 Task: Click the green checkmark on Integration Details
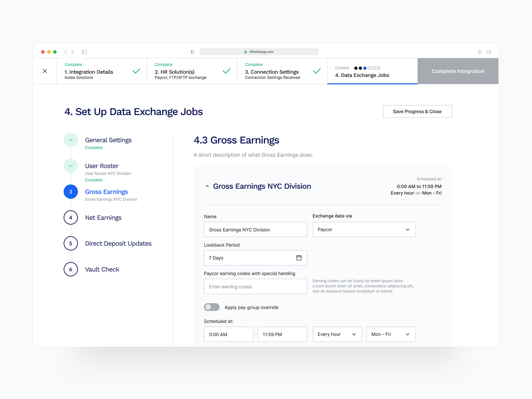[x=136, y=71]
